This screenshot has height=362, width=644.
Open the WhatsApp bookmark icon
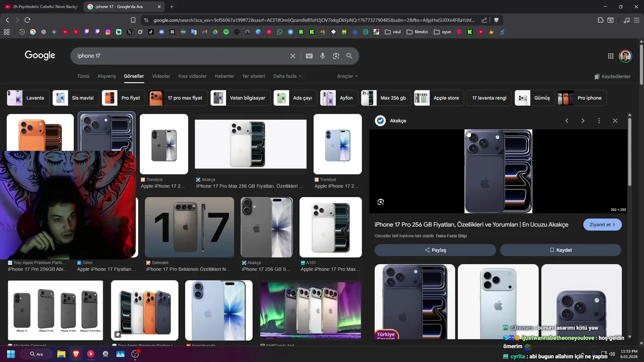click(x=280, y=32)
